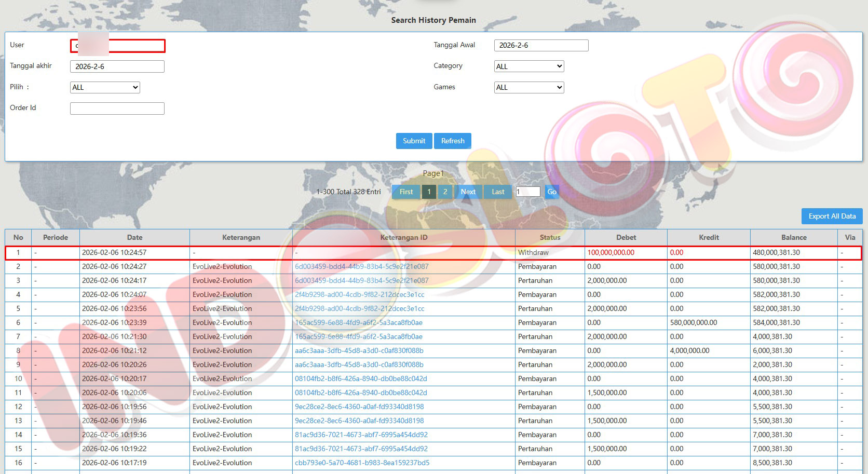Screen dimensions: 868x474
Task: Jump to the Last page
Action: point(498,192)
